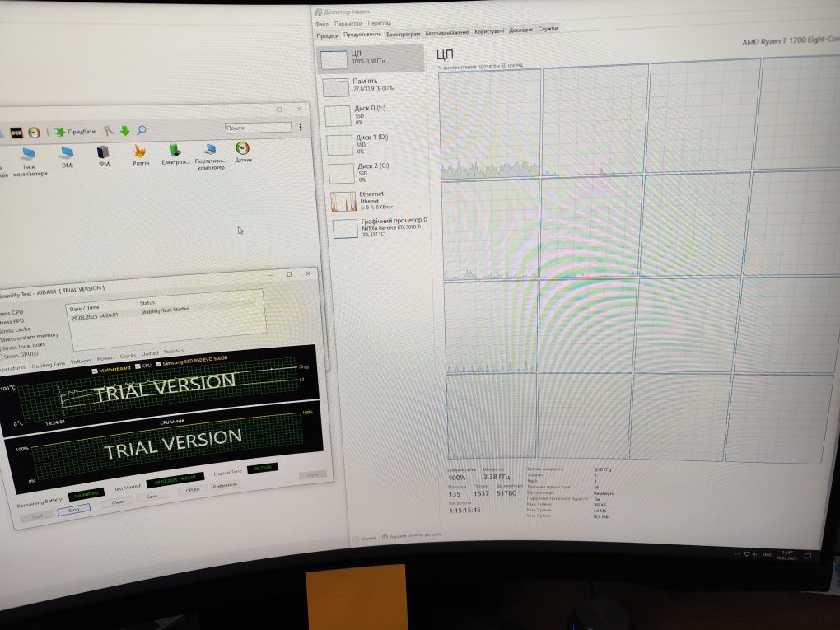
Task: Open the Voltages tab in Stability Test
Action: [x=81, y=361]
